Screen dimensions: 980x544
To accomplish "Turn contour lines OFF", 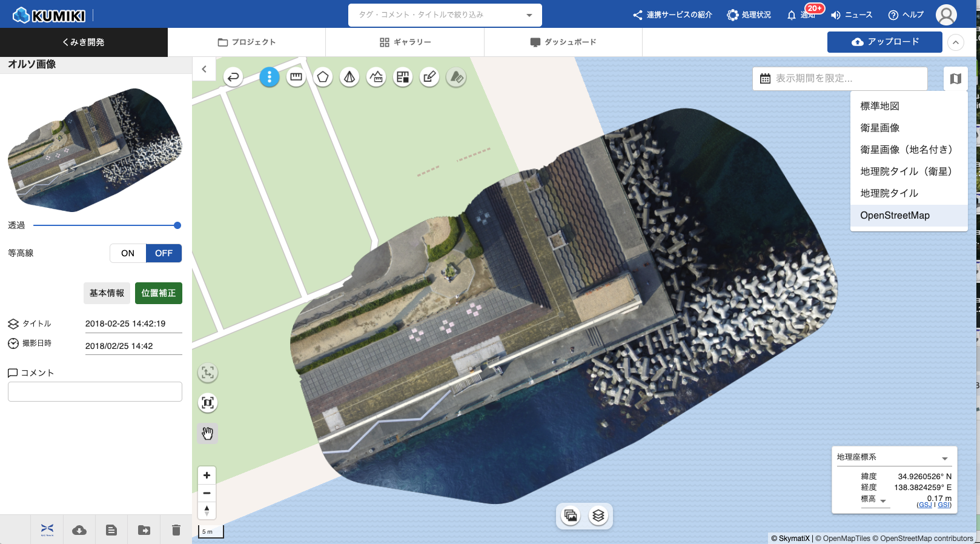I will (x=164, y=253).
